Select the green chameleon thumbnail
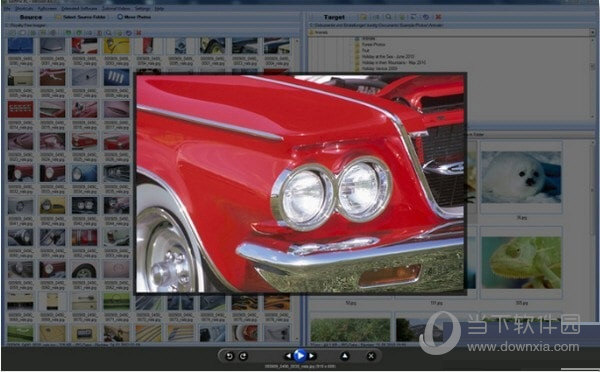 [x=521, y=263]
